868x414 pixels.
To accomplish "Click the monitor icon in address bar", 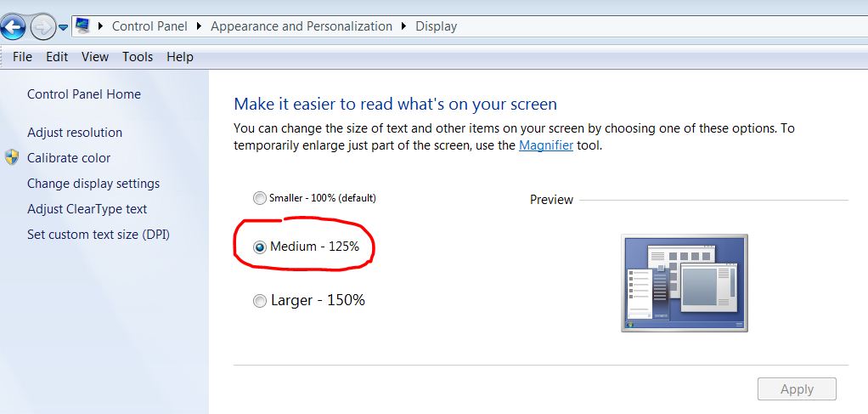I will click(x=82, y=26).
